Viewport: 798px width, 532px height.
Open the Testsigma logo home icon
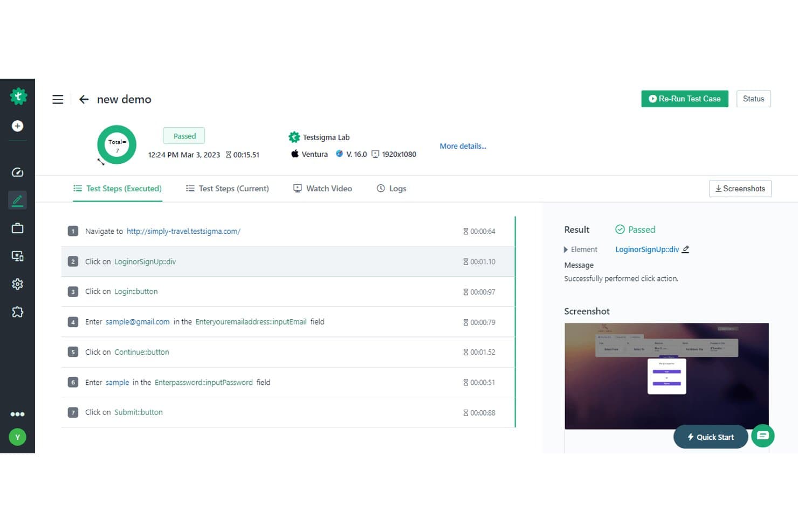tap(18, 96)
